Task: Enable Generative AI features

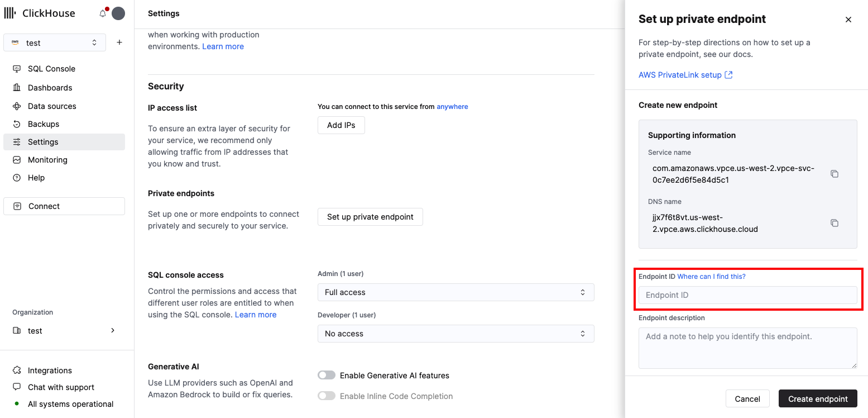Action: pos(327,375)
